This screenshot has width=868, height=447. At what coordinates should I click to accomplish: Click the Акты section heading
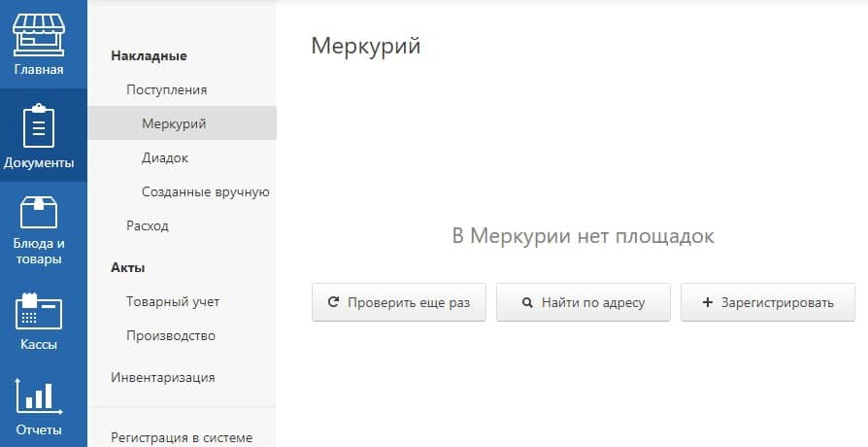point(128,267)
